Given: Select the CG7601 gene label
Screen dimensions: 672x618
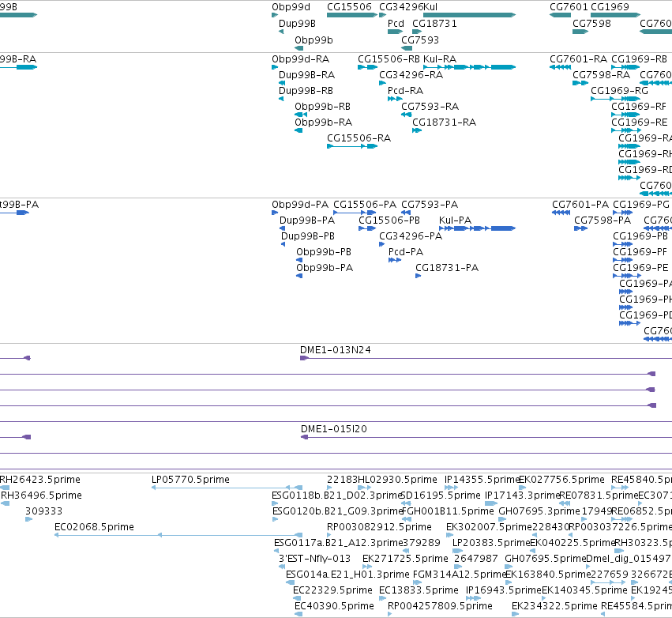Looking at the screenshot, I should click(569, 7).
